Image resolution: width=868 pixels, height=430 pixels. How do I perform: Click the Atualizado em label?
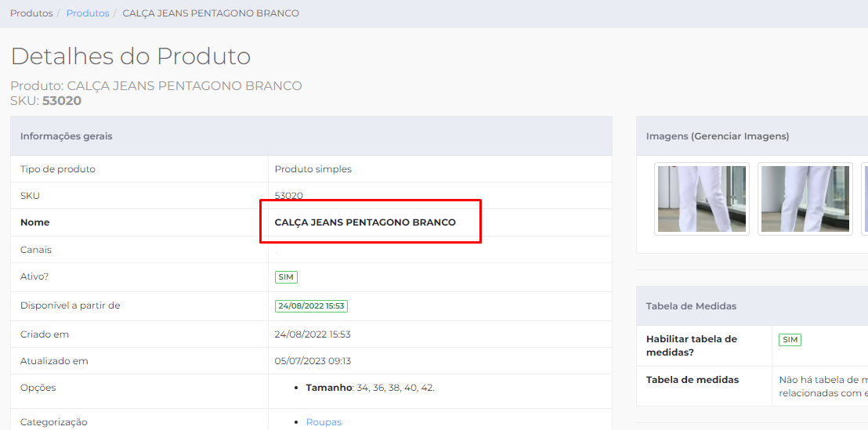(54, 361)
